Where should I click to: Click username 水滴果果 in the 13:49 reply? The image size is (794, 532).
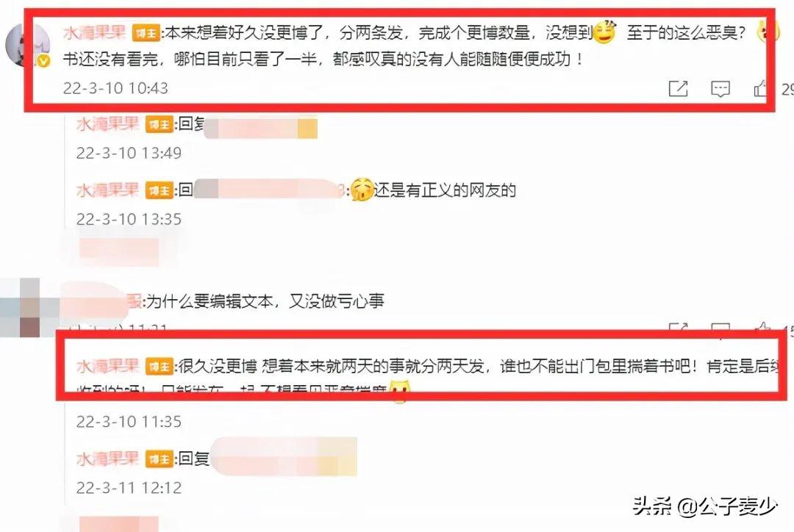coord(108,124)
